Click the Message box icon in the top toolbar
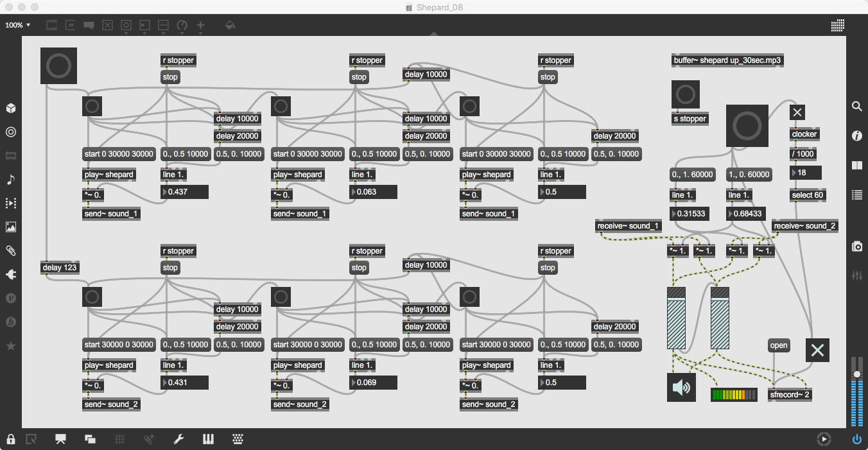 pyautogui.click(x=71, y=26)
